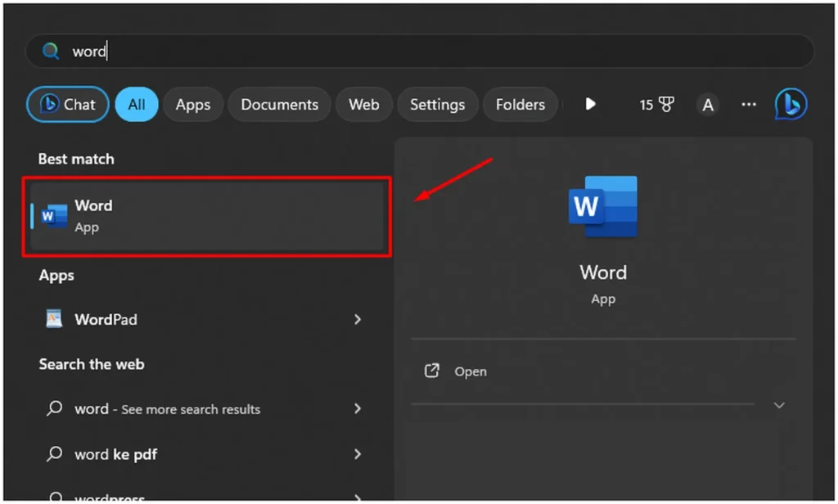838x504 pixels.
Task: Switch to the Web filter tab
Action: [364, 104]
